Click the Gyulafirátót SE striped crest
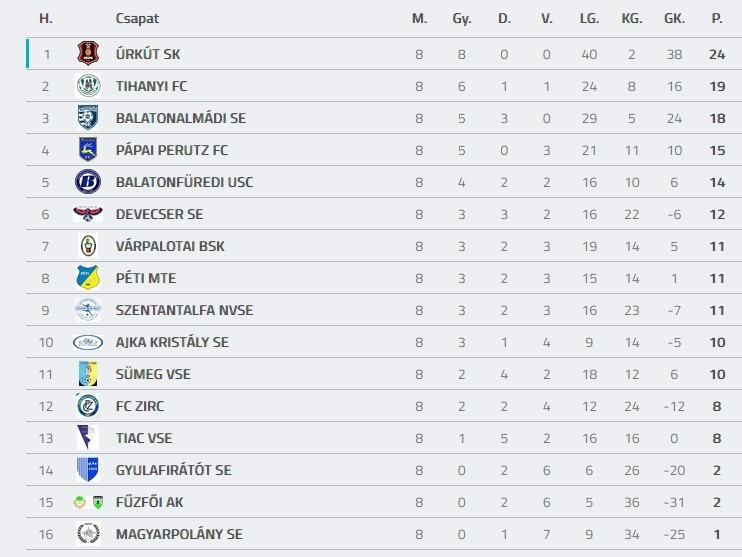The width and height of the screenshot is (742, 557). pyautogui.click(x=88, y=470)
